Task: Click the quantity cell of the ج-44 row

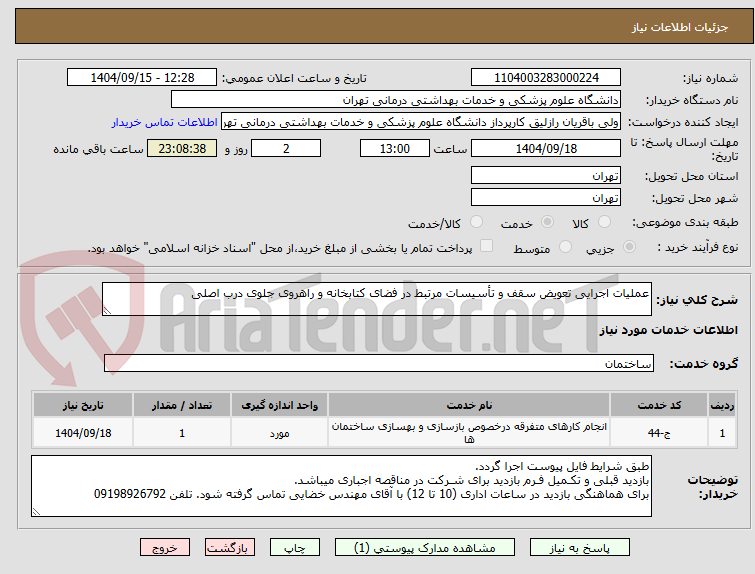Action: click(182, 432)
